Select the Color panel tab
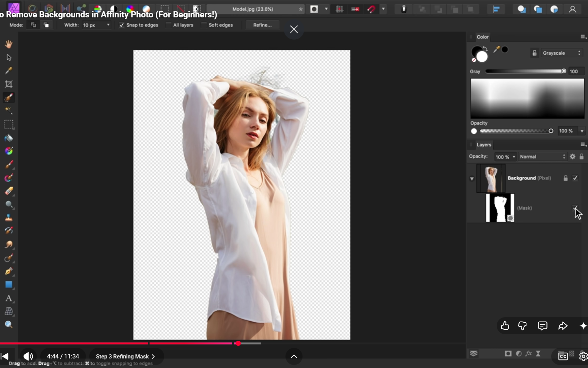Viewport: 588px width, 368px height. 483,37
